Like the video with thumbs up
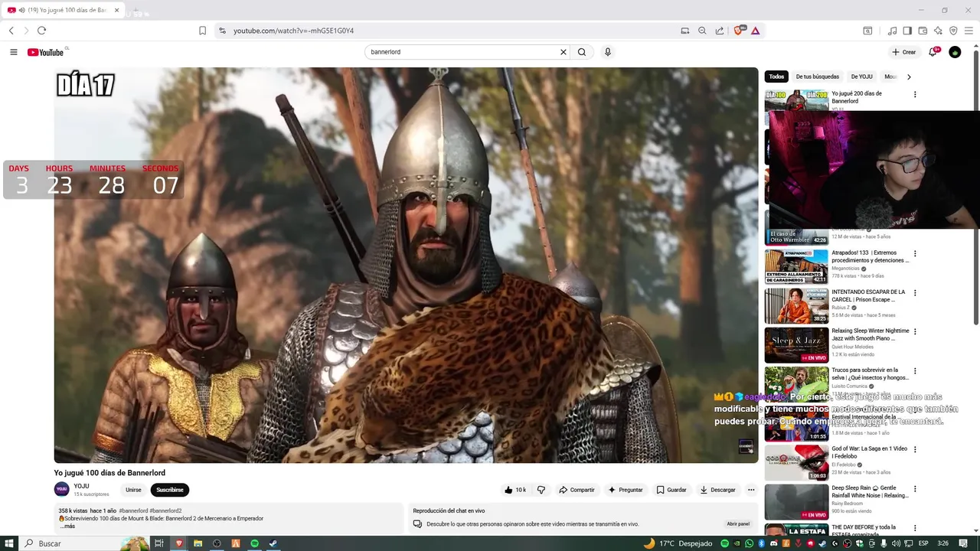Viewport: 980px width, 551px height. pos(515,490)
